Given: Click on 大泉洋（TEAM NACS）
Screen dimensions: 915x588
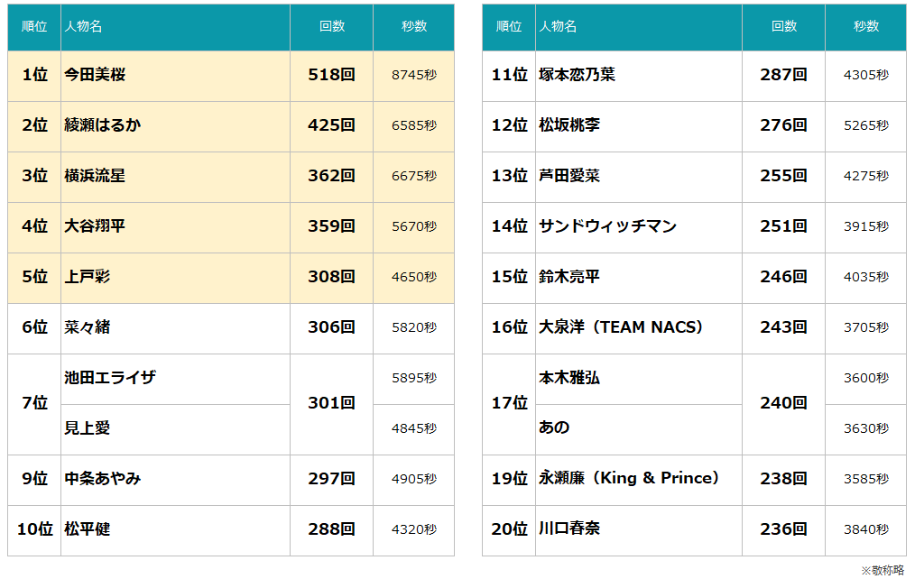Looking at the screenshot, I should click(x=620, y=328).
